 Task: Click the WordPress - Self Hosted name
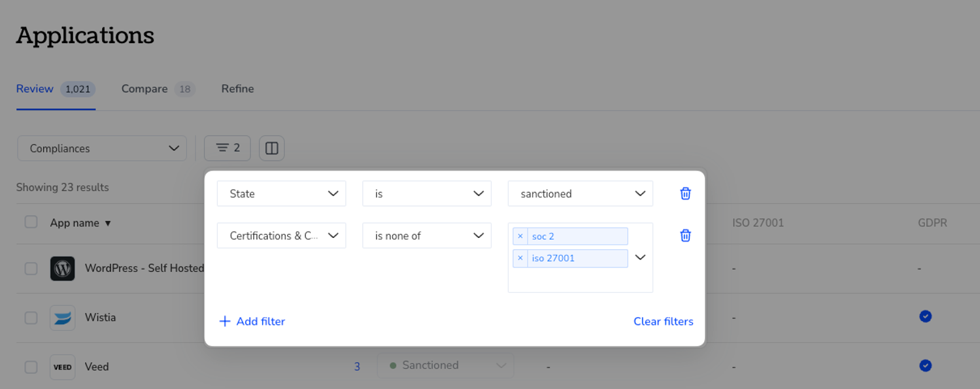tap(144, 268)
